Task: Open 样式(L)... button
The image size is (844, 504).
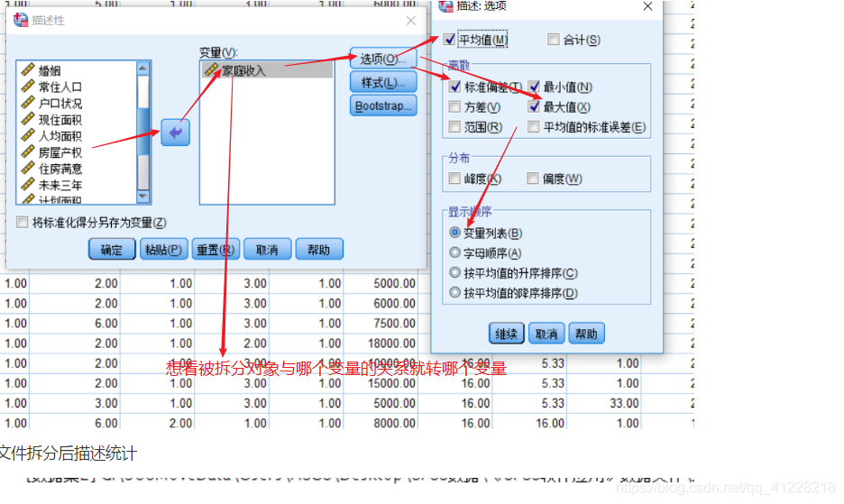Action: pyautogui.click(x=383, y=82)
